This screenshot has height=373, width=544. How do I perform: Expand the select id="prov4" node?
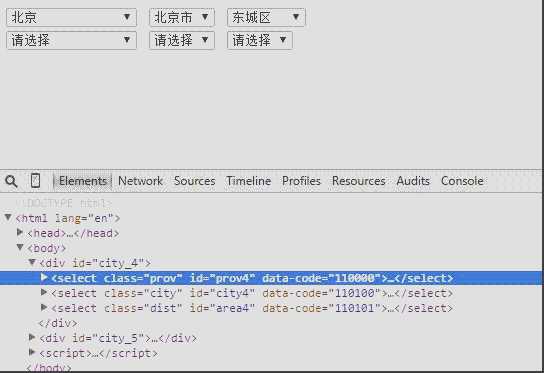pos(44,277)
